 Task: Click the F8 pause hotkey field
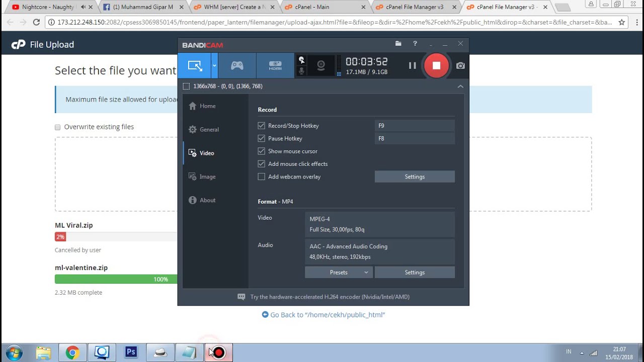(x=415, y=138)
